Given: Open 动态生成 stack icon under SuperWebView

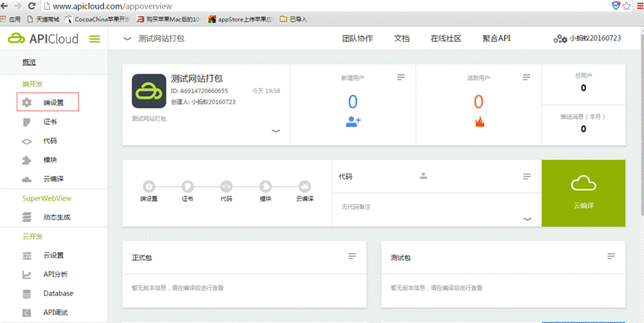Looking at the screenshot, I should point(27,217).
